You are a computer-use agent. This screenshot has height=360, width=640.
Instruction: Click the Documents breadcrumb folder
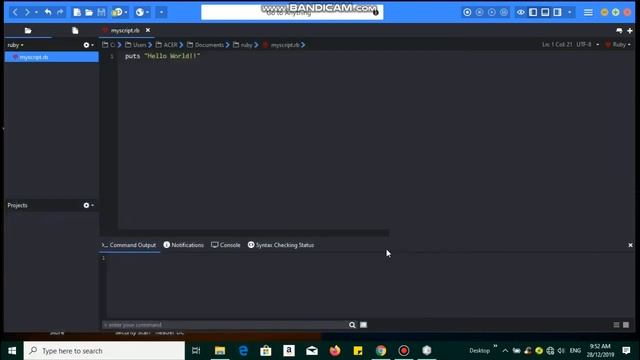coord(206,45)
